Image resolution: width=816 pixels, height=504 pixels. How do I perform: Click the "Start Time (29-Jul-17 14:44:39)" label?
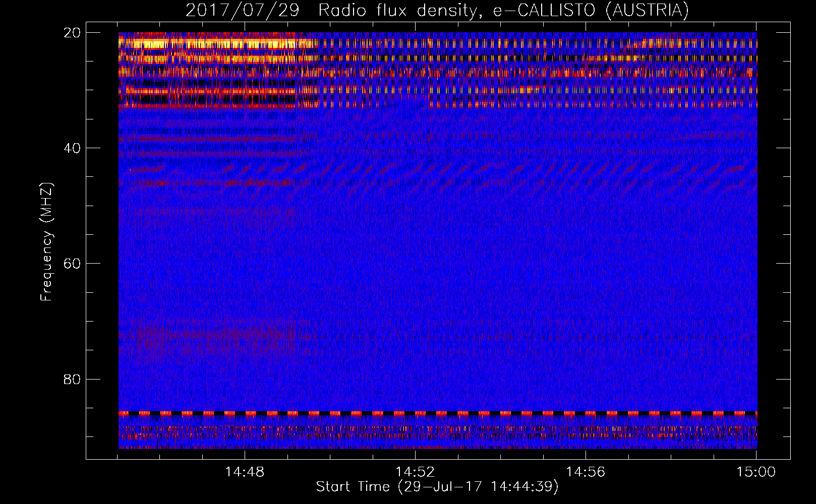[437, 487]
